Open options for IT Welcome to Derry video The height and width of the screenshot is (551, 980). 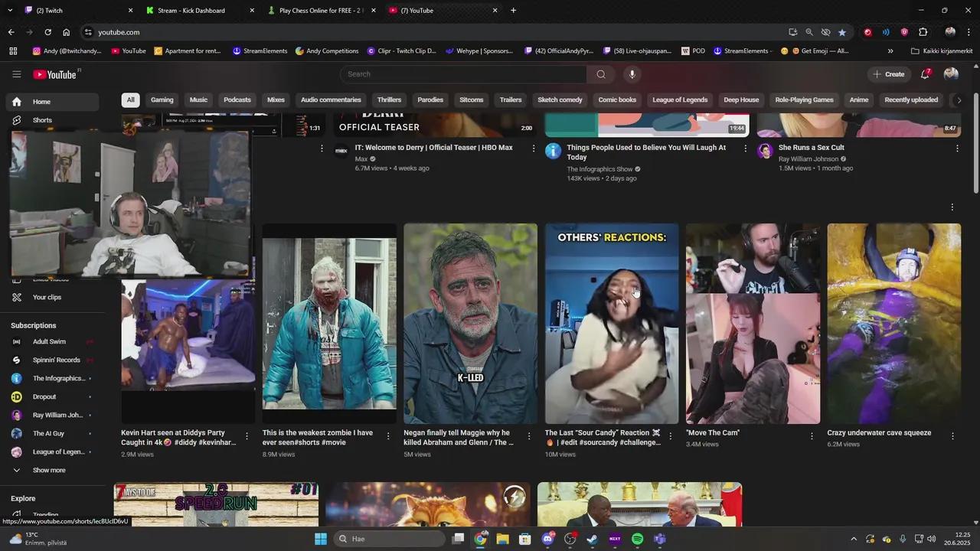point(534,148)
